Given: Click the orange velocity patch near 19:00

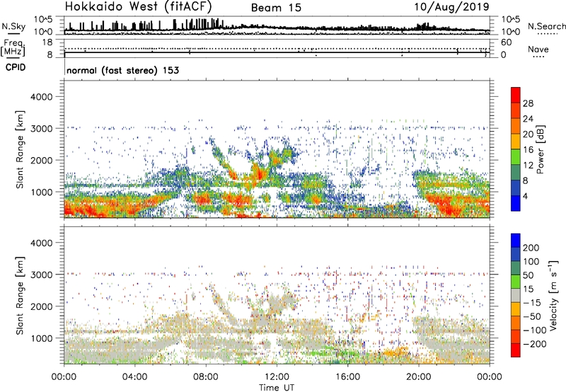Looking at the screenshot, I should click(x=395, y=352).
